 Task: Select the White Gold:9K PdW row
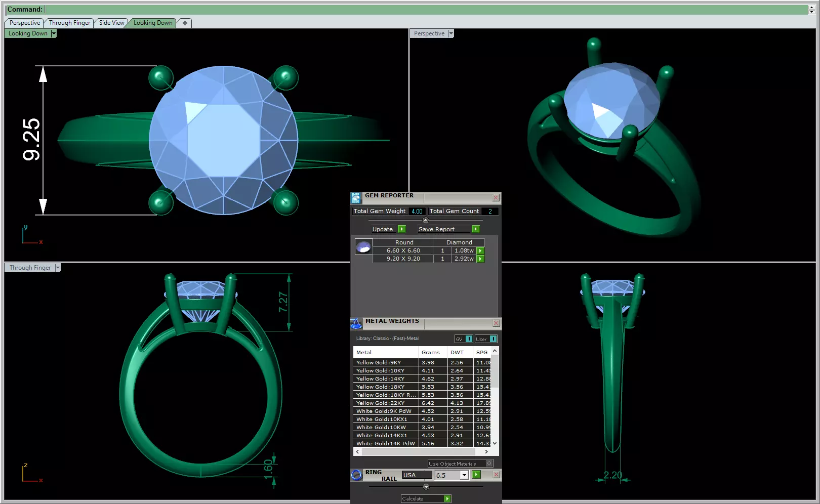422,411
